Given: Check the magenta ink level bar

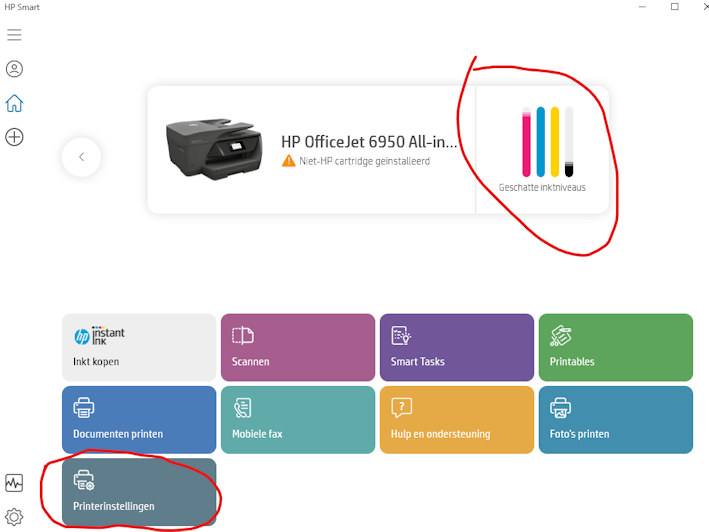Looking at the screenshot, I should (x=526, y=141).
